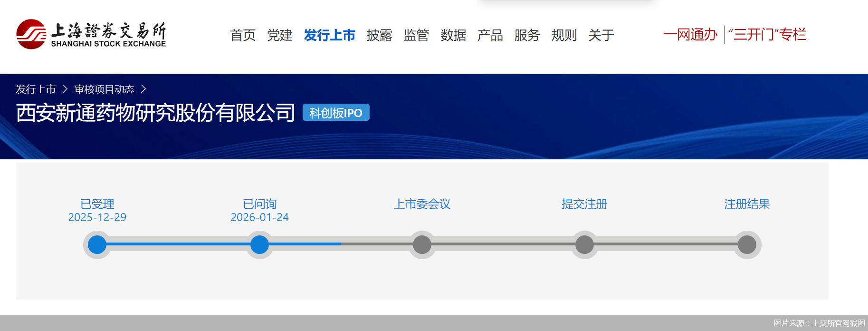This screenshot has height=331, width=868.
Task: Follow the 一网通办 link
Action: [690, 34]
